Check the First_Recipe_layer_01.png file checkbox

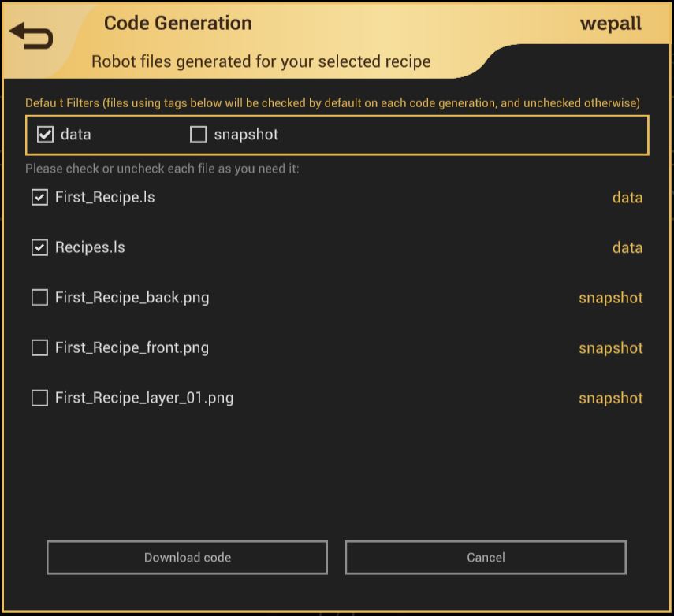[x=39, y=399]
